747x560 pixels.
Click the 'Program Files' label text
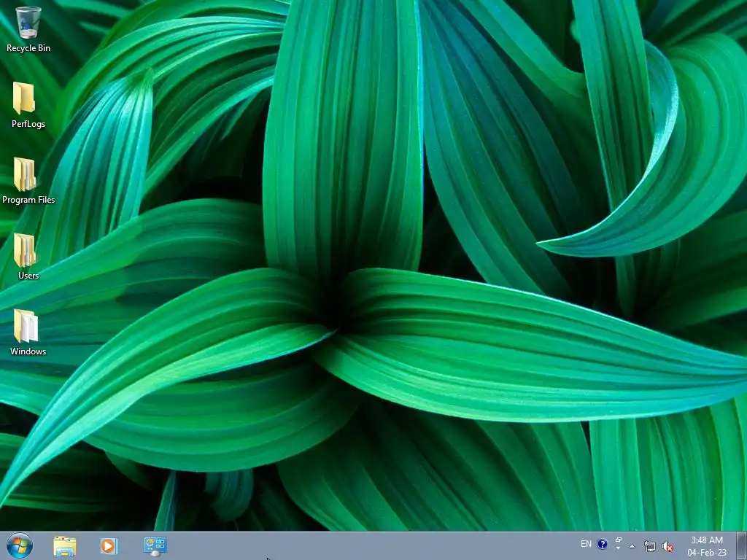click(x=28, y=200)
